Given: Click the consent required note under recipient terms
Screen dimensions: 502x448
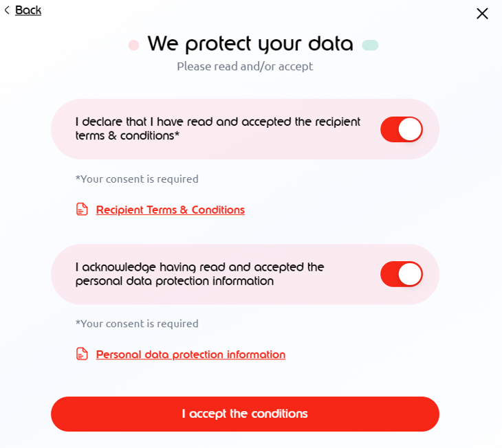Looking at the screenshot, I should coord(137,179).
